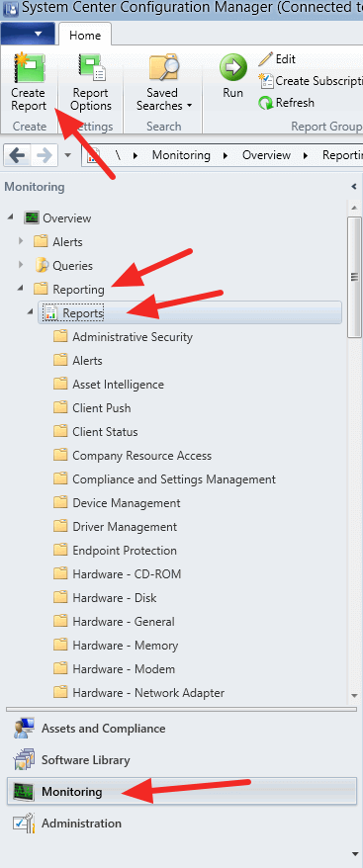This screenshot has width=363, height=868.
Task: Collapse the Reporting folder
Action: [21, 289]
